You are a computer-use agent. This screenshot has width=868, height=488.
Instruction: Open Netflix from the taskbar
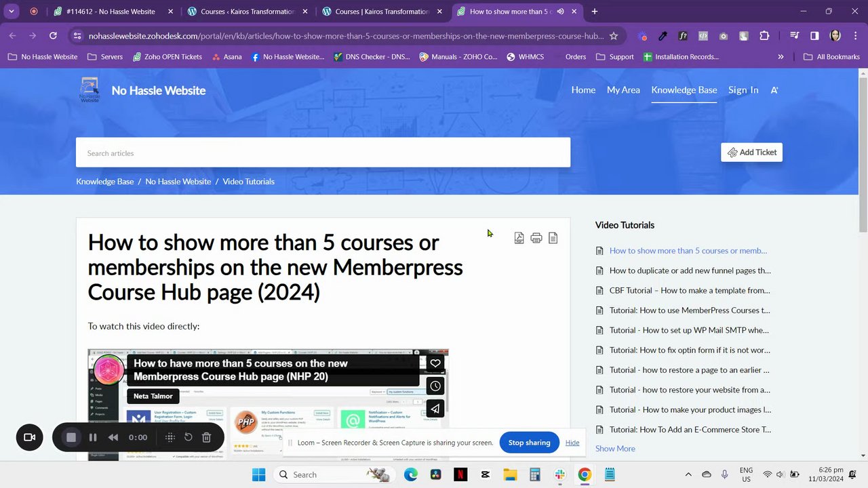(460, 474)
